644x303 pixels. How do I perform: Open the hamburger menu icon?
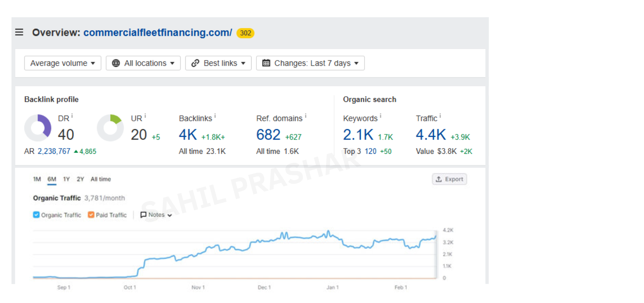click(x=19, y=33)
